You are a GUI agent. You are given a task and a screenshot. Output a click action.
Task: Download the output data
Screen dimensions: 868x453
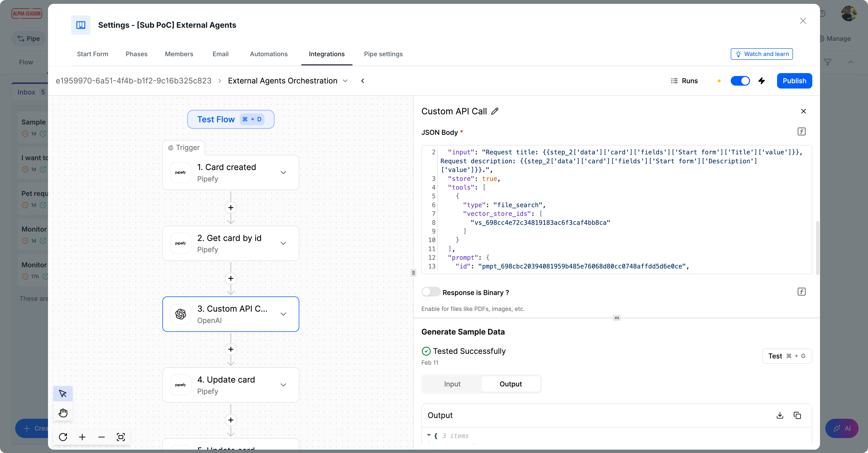[x=780, y=415]
